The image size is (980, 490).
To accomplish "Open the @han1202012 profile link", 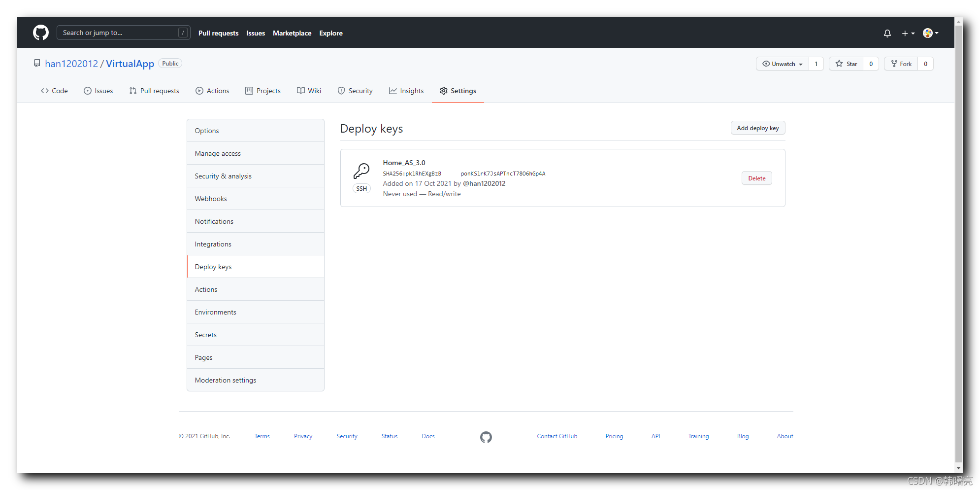I will click(484, 183).
